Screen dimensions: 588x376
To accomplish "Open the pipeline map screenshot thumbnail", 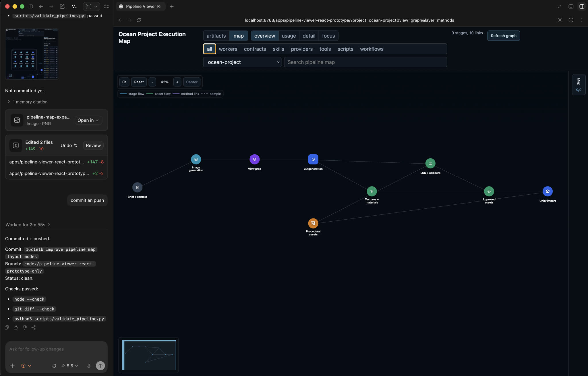I will click(32, 54).
